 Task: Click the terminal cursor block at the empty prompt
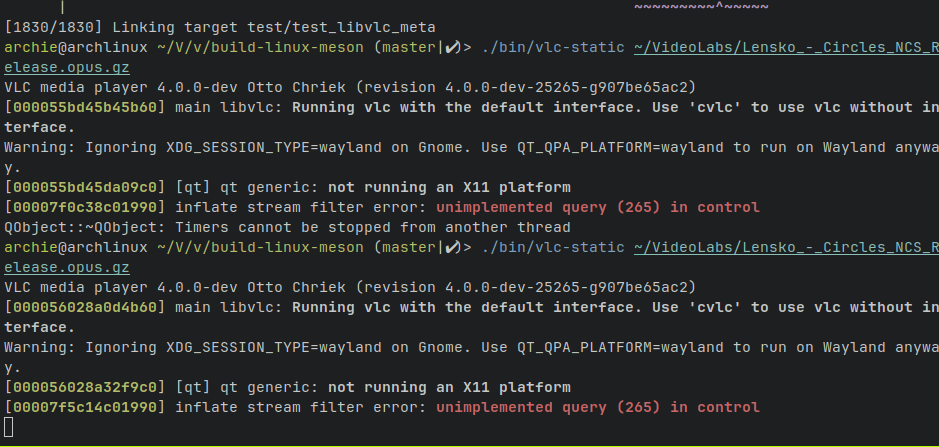click(8, 427)
